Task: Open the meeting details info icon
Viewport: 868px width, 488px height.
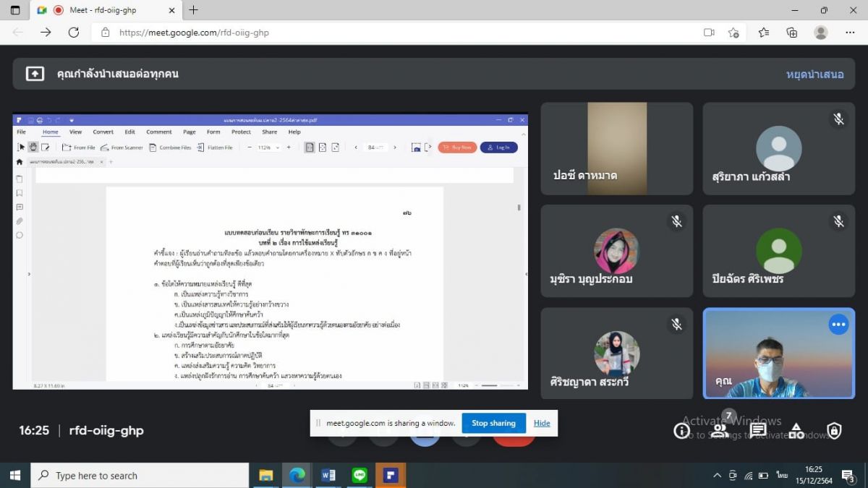Action: [x=681, y=431]
